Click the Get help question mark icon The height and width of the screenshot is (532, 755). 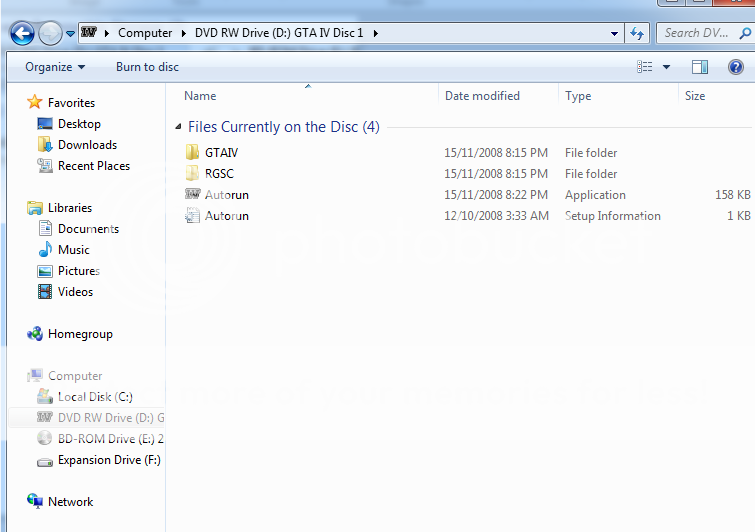(x=736, y=67)
